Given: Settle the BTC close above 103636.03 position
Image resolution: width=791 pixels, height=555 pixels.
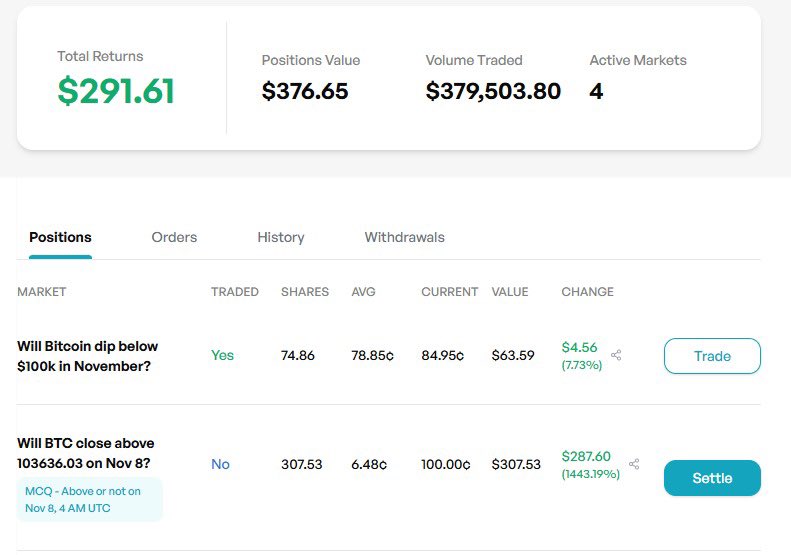Looking at the screenshot, I should (x=712, y=478).
